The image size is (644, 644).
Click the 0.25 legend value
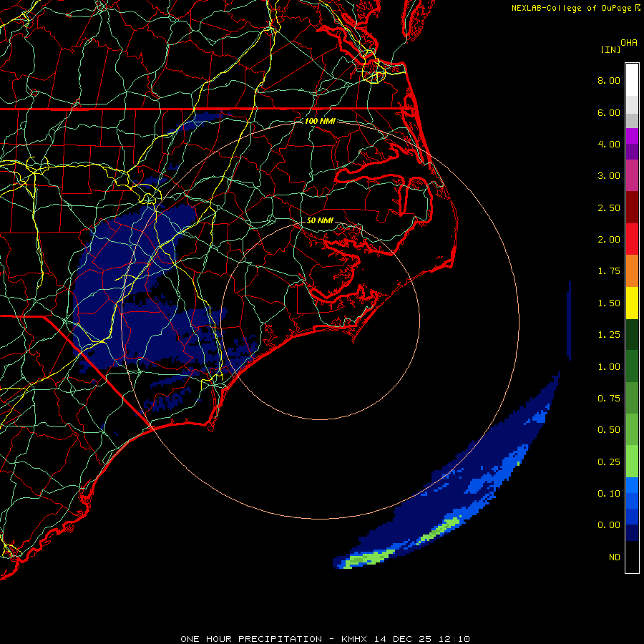[x=609, y=462]
